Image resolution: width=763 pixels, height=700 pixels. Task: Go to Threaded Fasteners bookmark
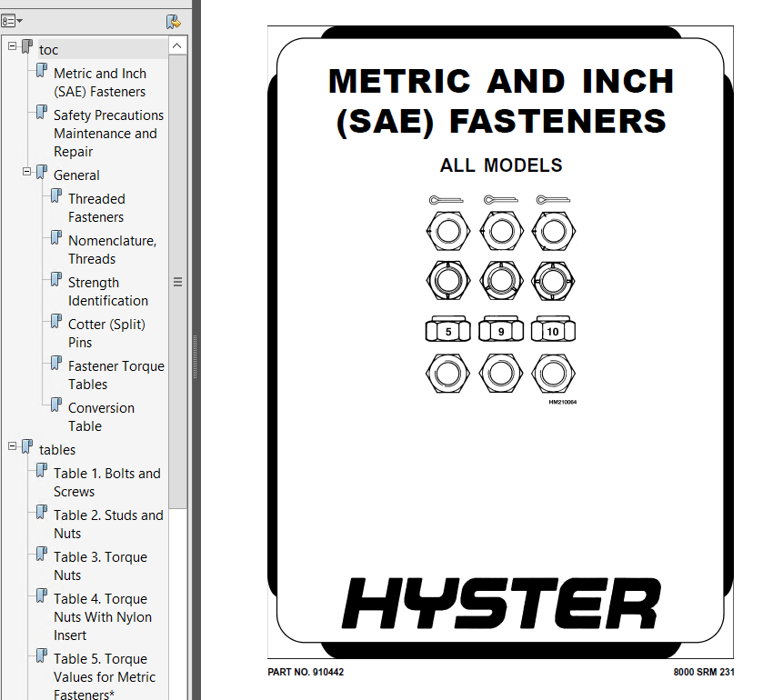96,207
